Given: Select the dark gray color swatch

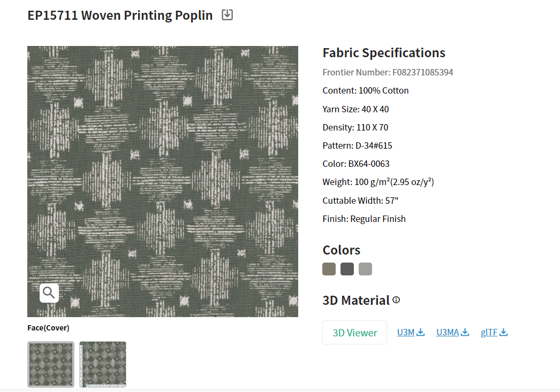Looking at the screenshot, I should (x=347, y=269).
